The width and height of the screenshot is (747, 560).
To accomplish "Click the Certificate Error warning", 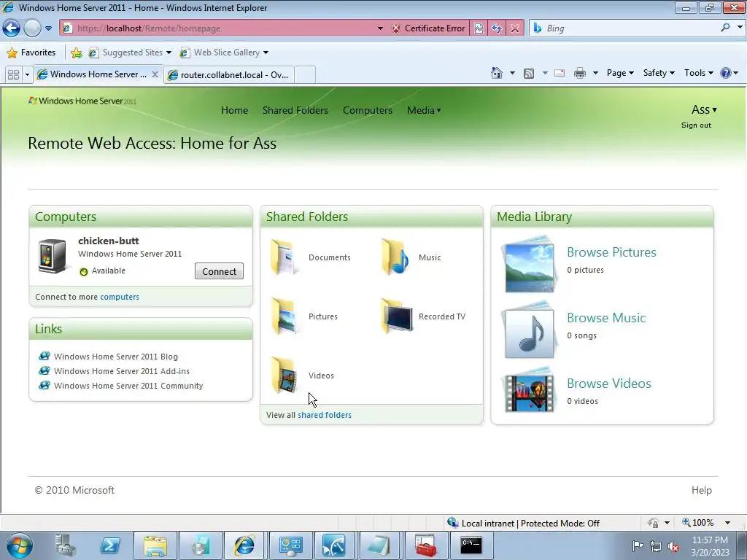I will pyautogui.click(x=428, y=28).
